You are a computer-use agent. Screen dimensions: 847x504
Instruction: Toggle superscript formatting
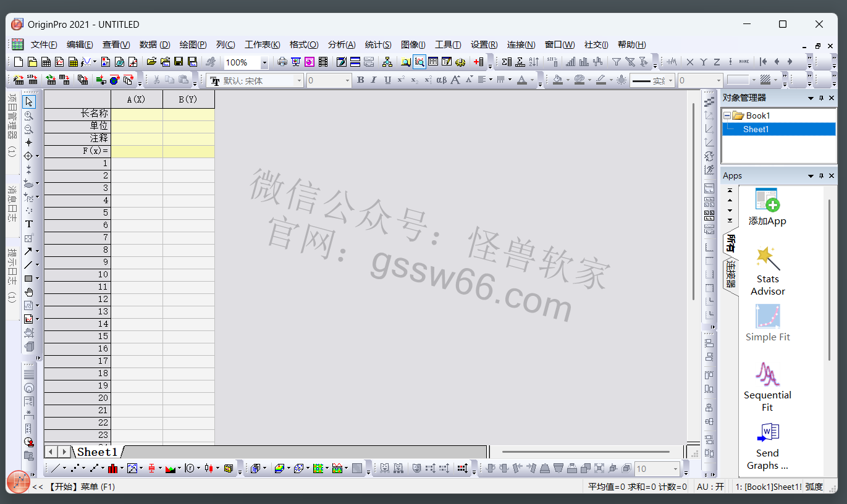click(401, 80)
